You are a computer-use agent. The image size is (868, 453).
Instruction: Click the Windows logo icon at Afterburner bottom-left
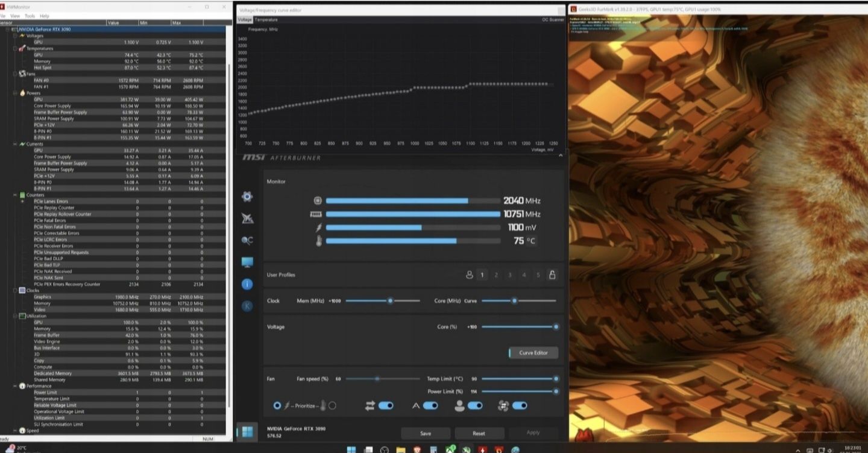point(247,432)
